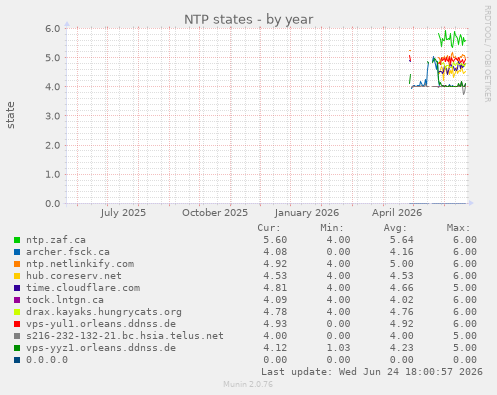This screenshot has height=395, width=497.
Task: Click the drax.kayaks.hungrycats.org lime swatch
Action: click(x=17, y=312)
